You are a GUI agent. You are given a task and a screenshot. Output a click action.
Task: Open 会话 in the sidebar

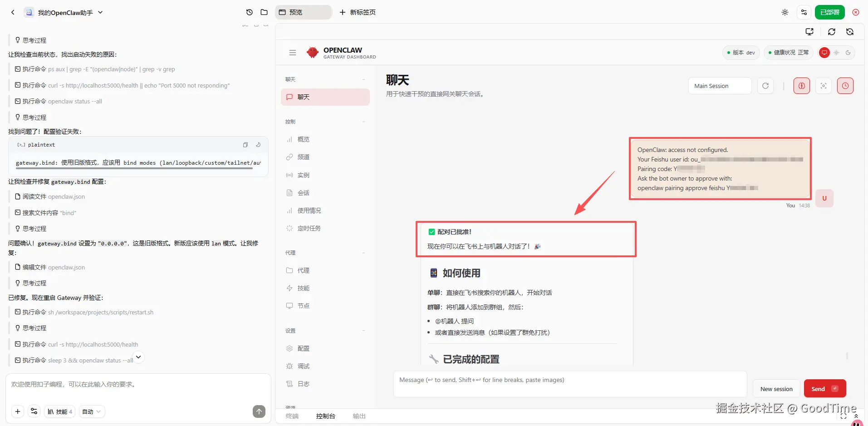[325, 193]
